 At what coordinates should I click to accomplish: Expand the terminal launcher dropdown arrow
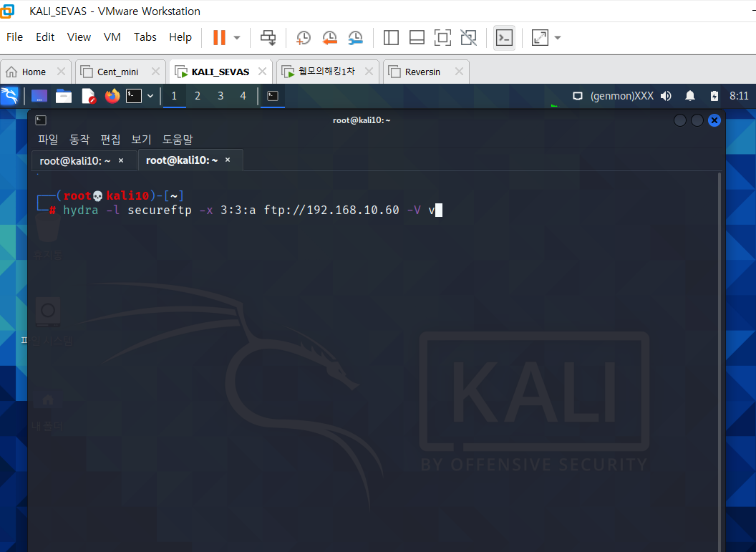pyautogui.click(x=150, y=96)
